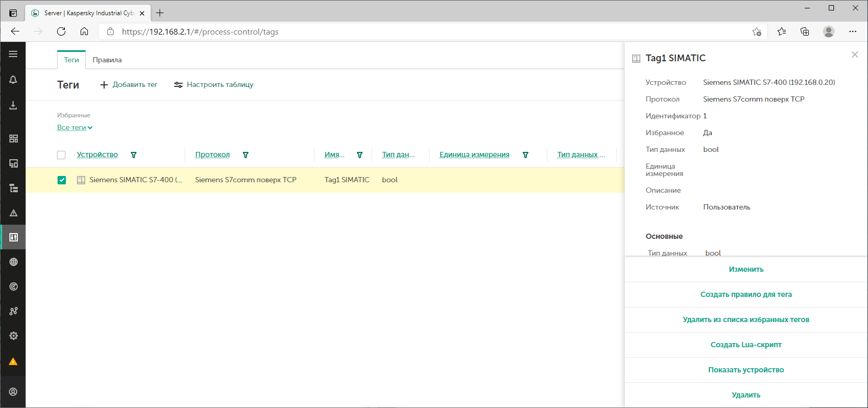Screen dimensions: 868x408
Task: Click the yellow warning triangle icon
Action: tap(13, 361)
